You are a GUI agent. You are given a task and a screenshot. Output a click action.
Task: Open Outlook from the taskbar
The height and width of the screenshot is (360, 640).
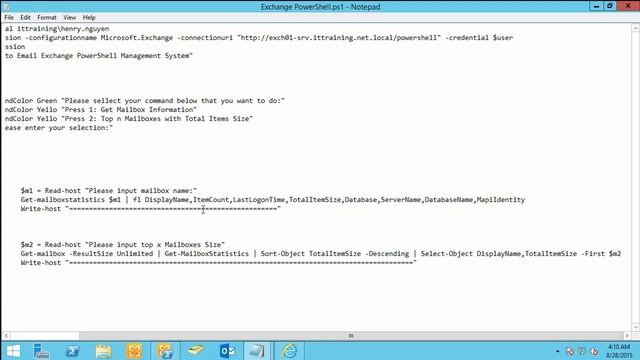click(x=227, y=351)
